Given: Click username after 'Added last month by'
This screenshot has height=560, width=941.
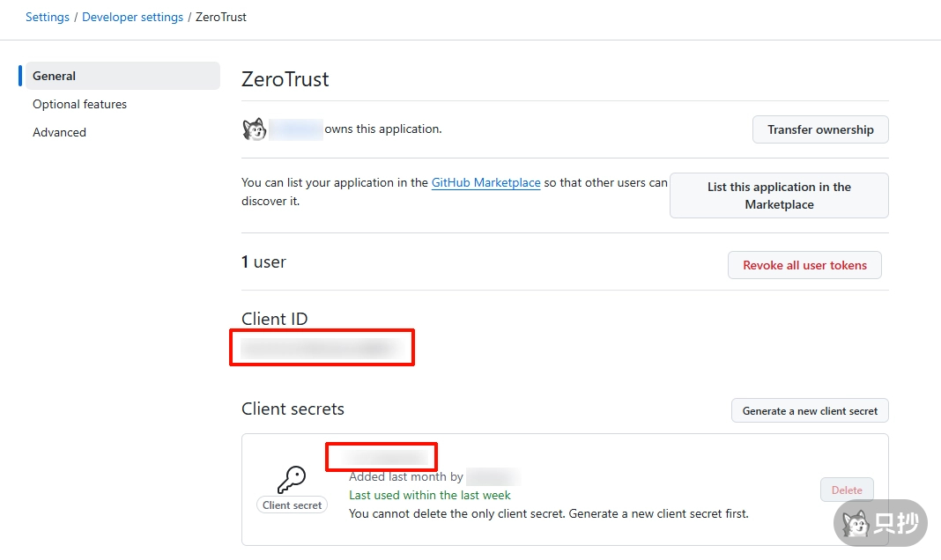Looking at the screenshot, I should 493,476.
